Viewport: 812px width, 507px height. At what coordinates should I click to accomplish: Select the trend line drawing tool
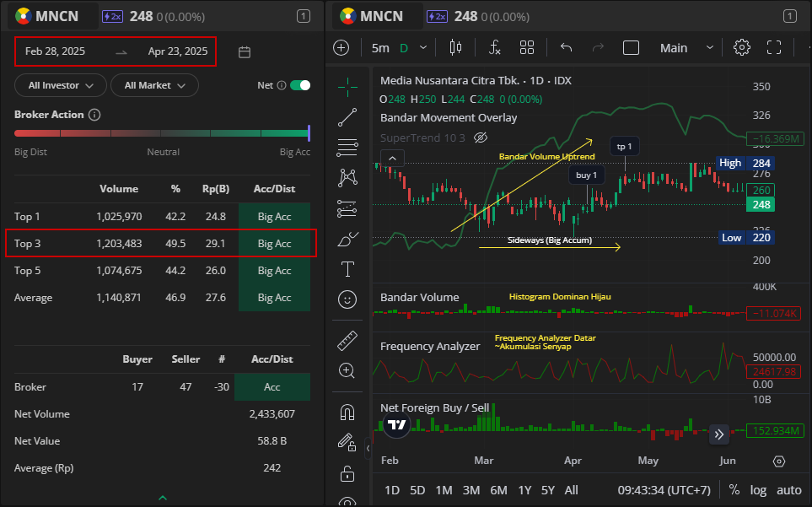click(347, 116)
